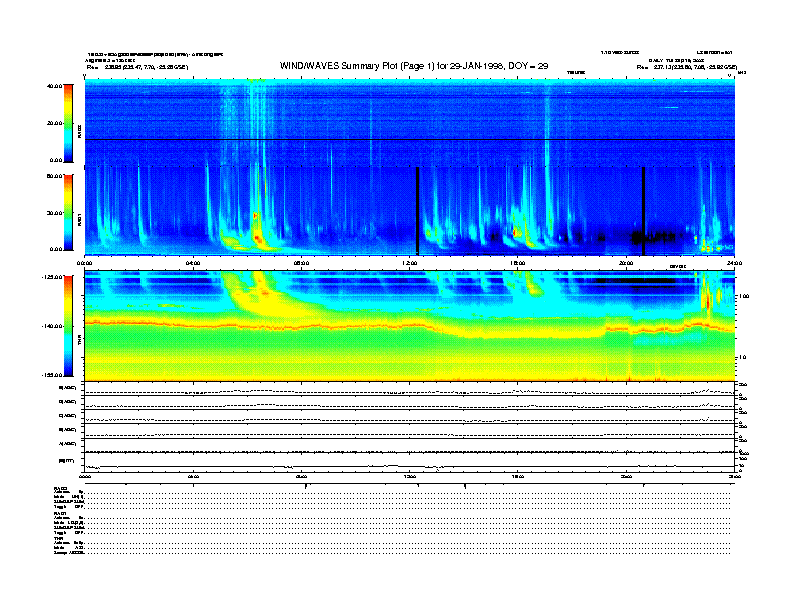Click the 08:00 tick label under RAD1 spectrogram
Screen dimensions: 792x612
[301, 263]
